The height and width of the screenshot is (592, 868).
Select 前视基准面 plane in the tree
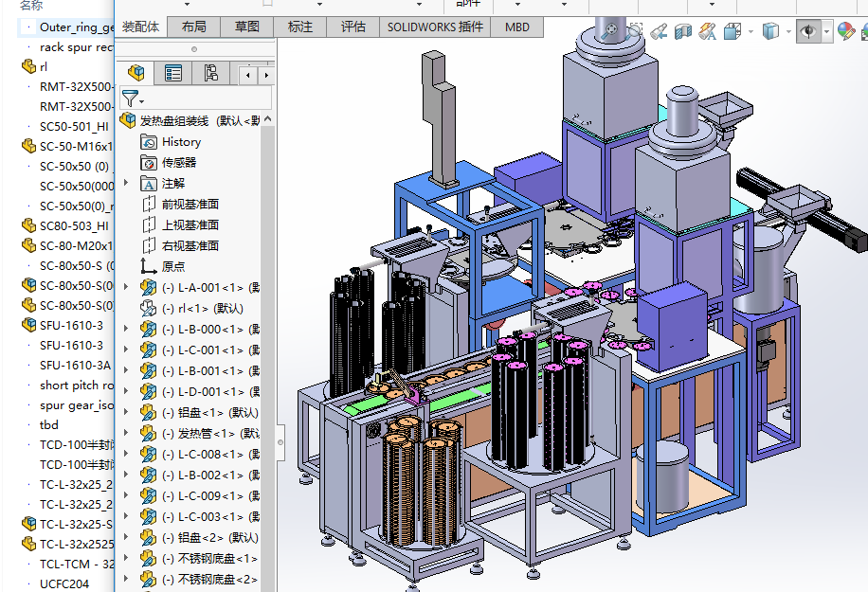(190, 204)
